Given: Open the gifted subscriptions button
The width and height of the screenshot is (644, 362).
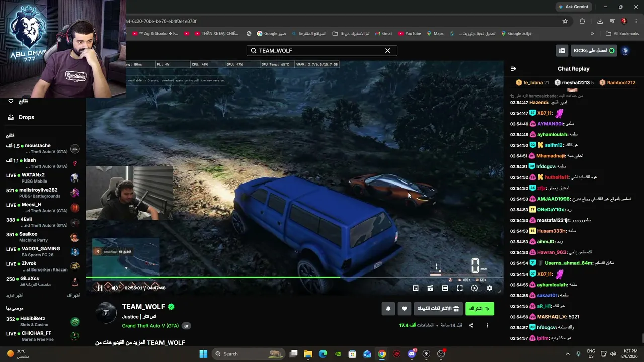Looking at the screenshot, I should (x=439, y=308).
